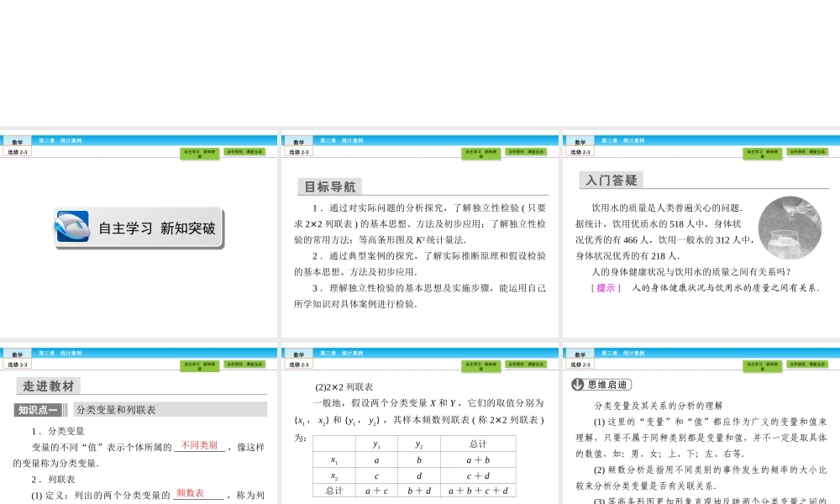Select the 入门答疑 heading
The width and height of the screenshot is (840, 504).
[612, 181]
